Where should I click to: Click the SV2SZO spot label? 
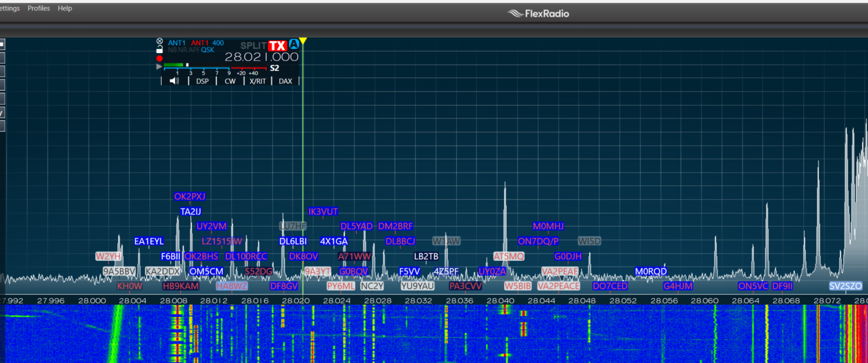coord(845,286)
